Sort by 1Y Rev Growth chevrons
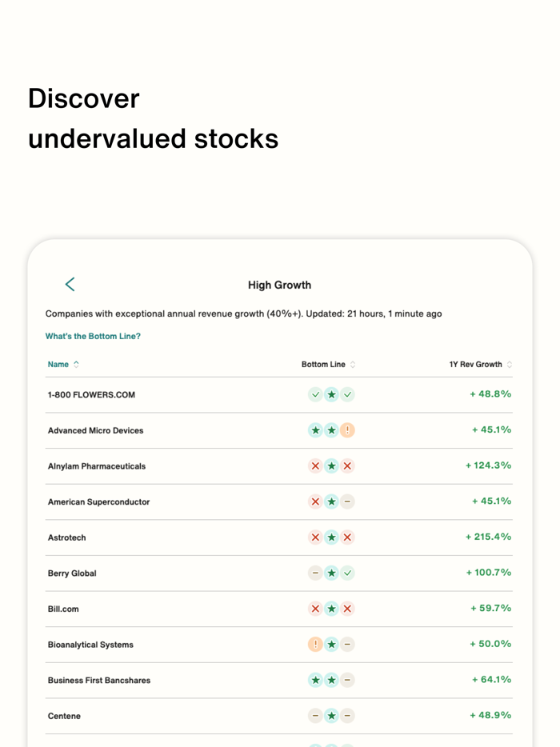The width and height of the screenshot is (560, 747). pyautogui.click(x=509, y=364)
